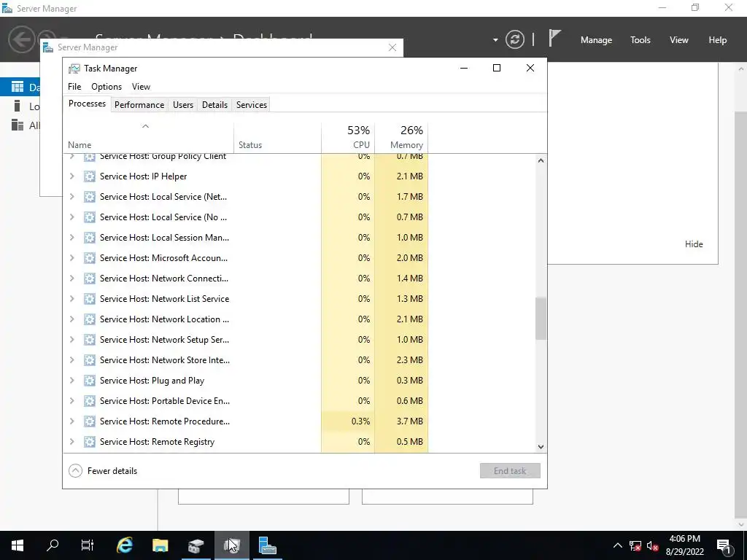
Task: Open the Action Center notifications icon
Action: [x=724, y=545]
